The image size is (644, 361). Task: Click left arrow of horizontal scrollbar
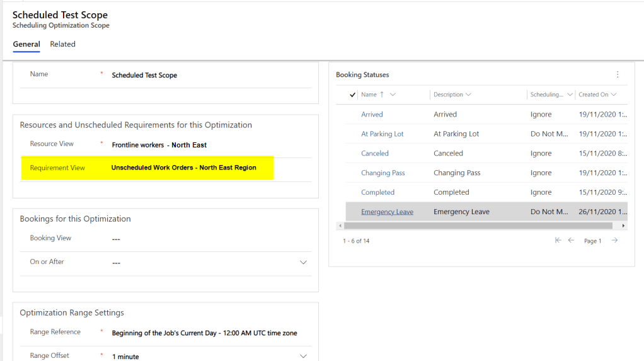[341, 226]
